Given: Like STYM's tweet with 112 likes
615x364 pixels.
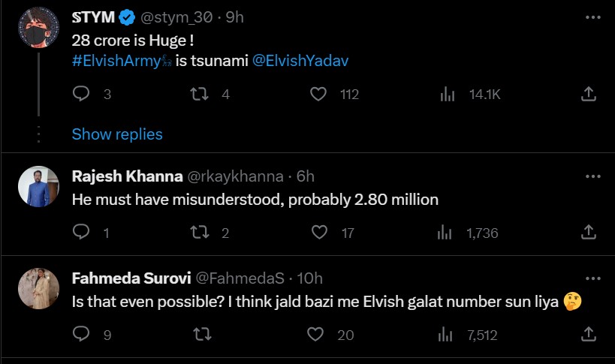Looking at the screenshot, I should [319, 94].
